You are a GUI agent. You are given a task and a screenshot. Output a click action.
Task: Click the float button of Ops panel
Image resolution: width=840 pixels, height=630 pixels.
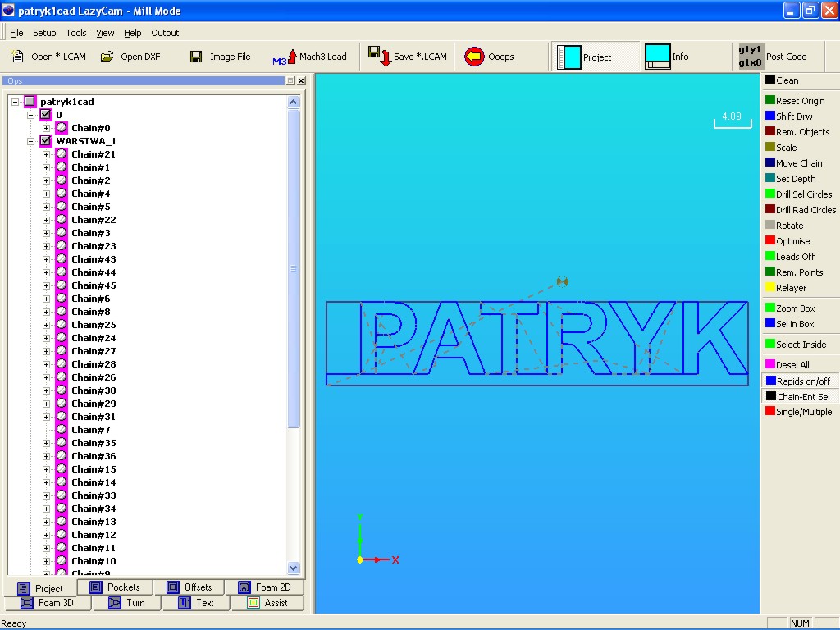[290, 81]
